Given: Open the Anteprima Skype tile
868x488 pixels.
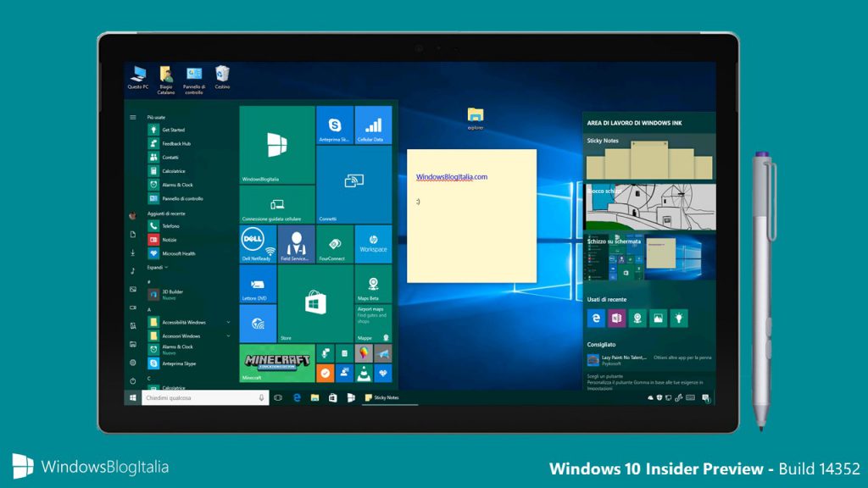Looking at the screenshot, I should (x=334, y=125).
